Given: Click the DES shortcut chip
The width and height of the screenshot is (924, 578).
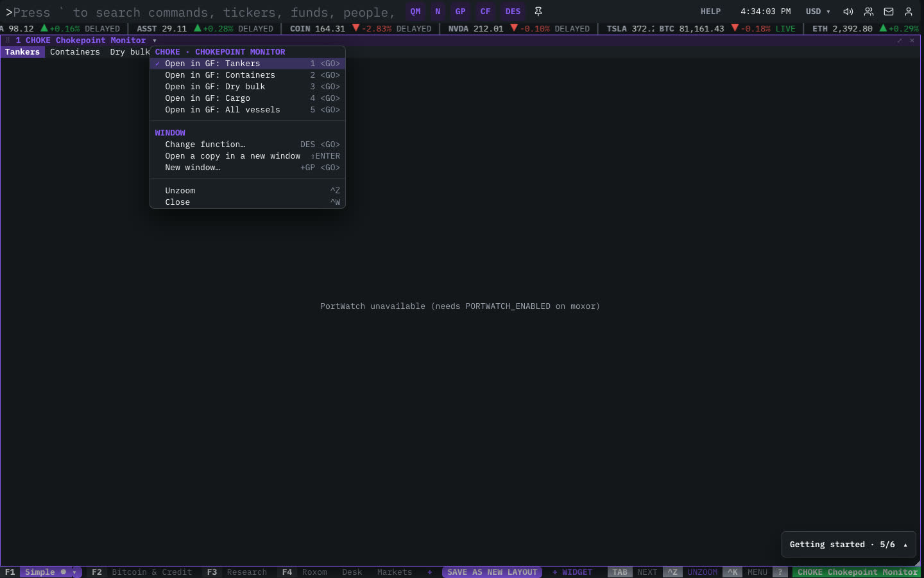Looking at the screenshot, I should pyautogui.click(x=513, y=12).
